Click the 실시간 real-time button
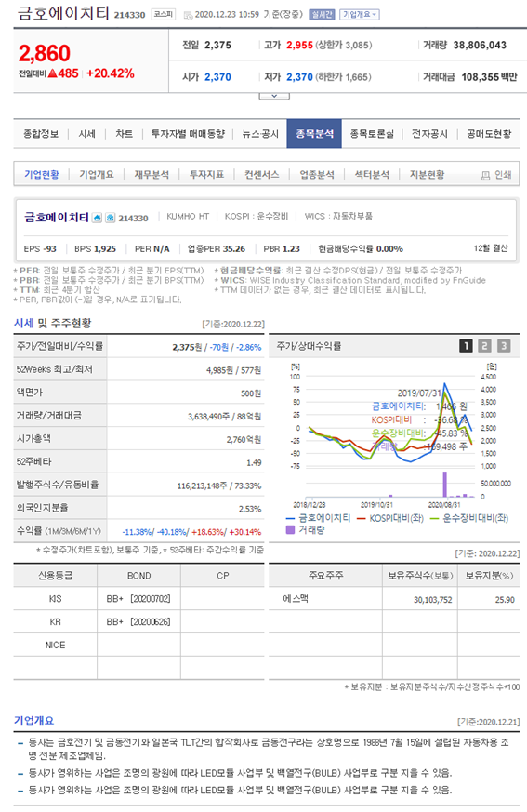The width and height of the screenshot is (527, 812). coord(322,15)
